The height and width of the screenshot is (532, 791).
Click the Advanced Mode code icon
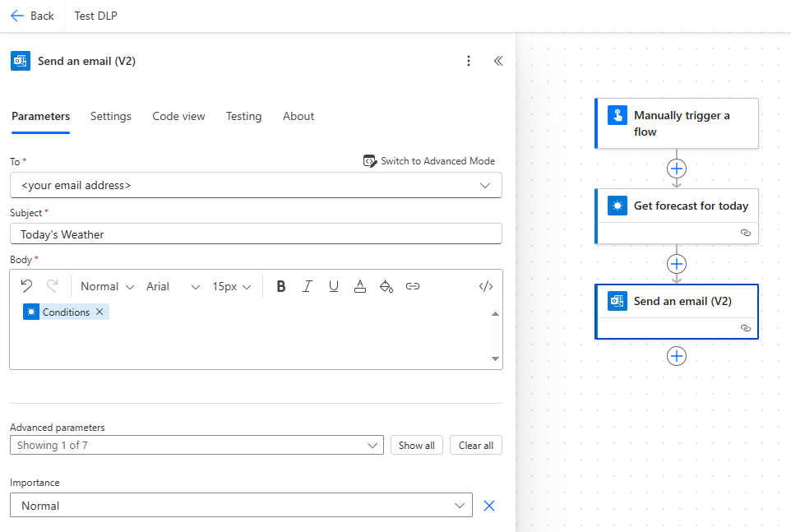pos(370,161)
